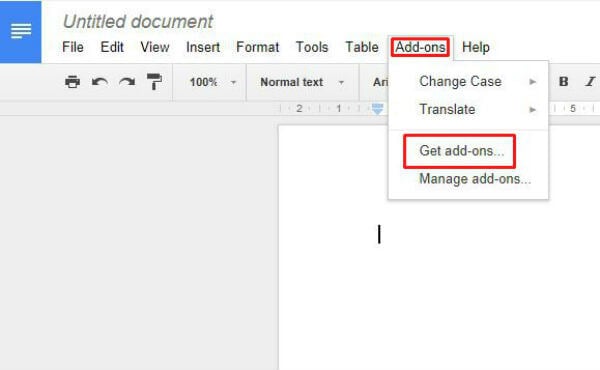Open the Normal text style dropdown

(302, 82)
